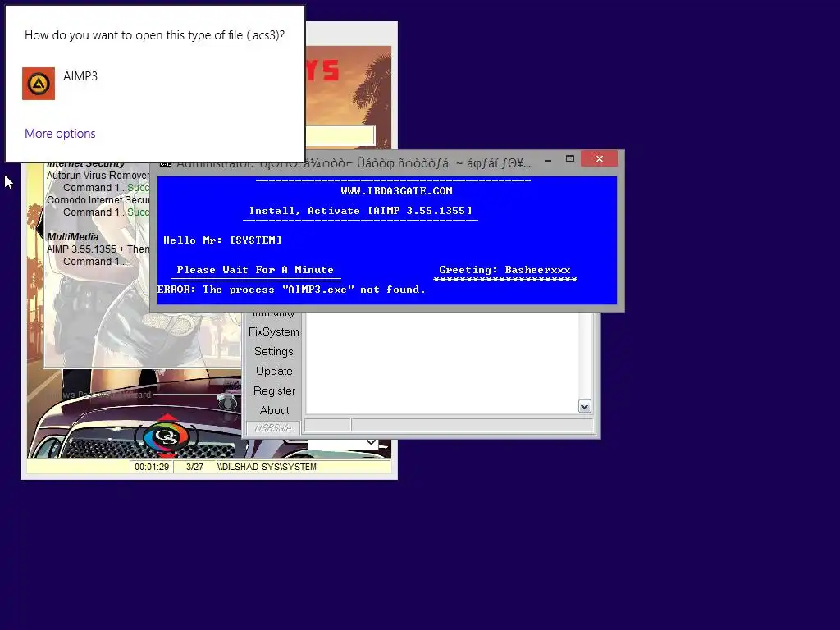The height and width of the screenshot is (630, 840).
Task: Select Register in the USB tool sidebar
Action: (x=274, y=390)
